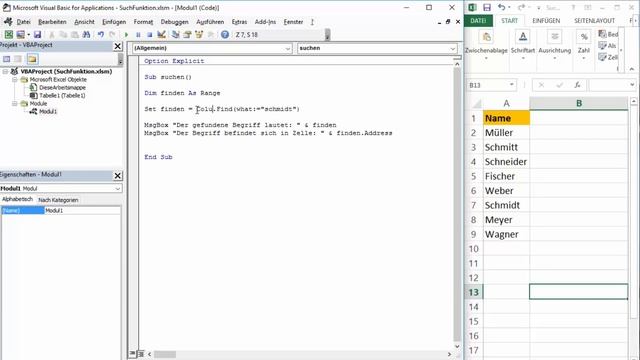Viewport: 640px width, 360px height.
Task: Open the Project Explorer from the toolbar icon
Action: coord(176,35)
